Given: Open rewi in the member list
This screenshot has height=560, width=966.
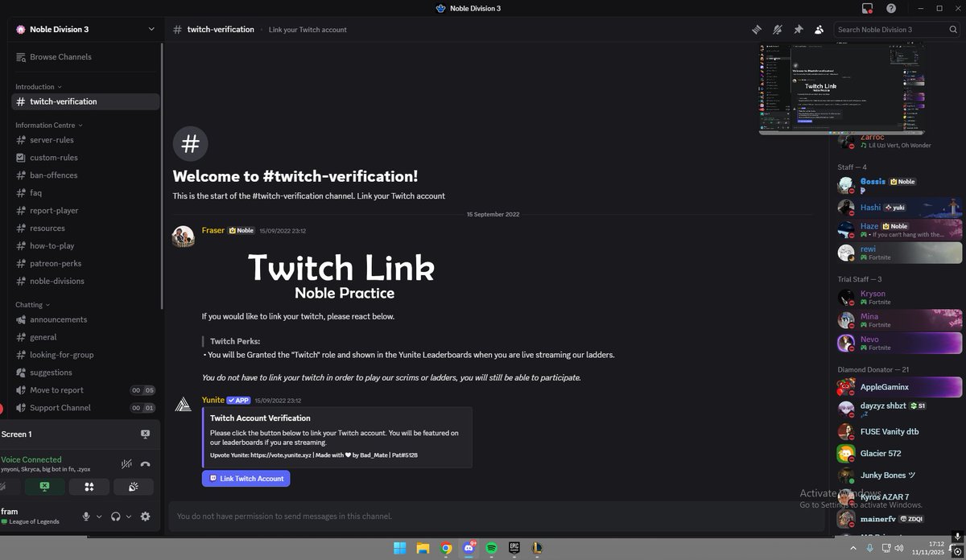Looking at the screenshot, I should 899,253.
